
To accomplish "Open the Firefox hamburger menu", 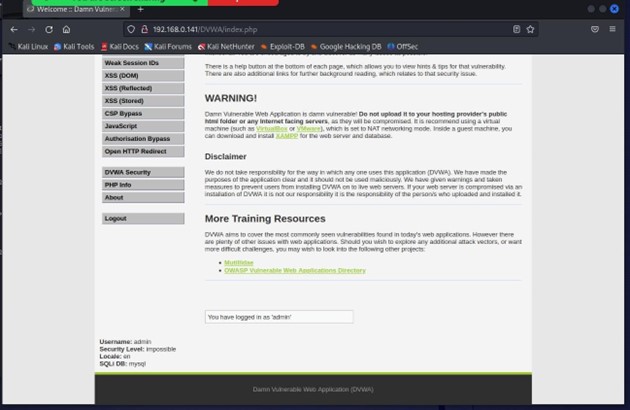I will (612, 29).
